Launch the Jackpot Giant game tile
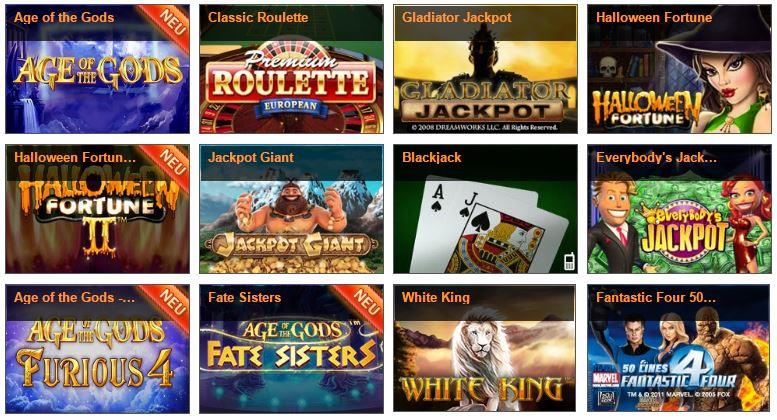The height and width of the screenshot is (420, 777). [x=291, y=209]
